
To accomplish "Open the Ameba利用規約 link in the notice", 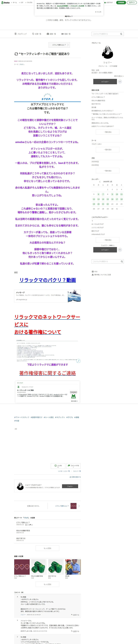I will 62,6.
